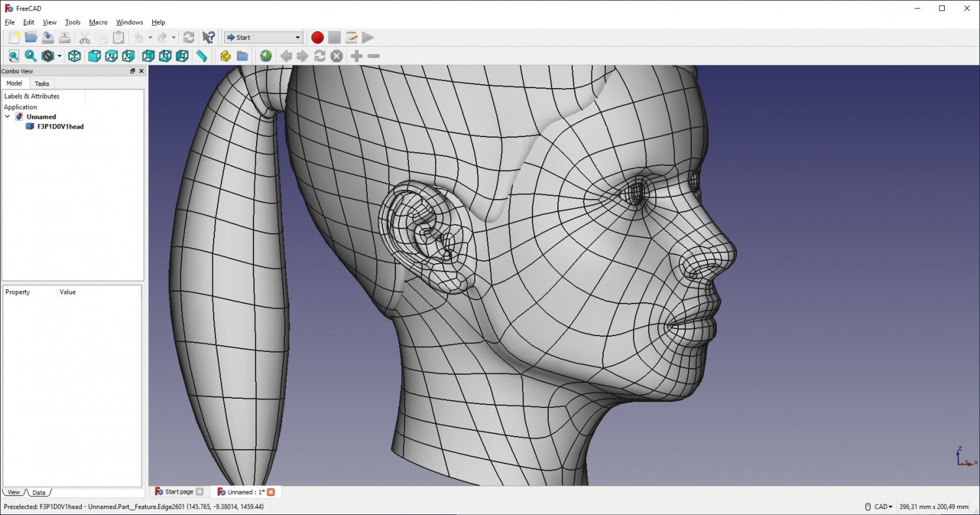Set view to rear
980x515 pixels.
[x=148, y=56]
